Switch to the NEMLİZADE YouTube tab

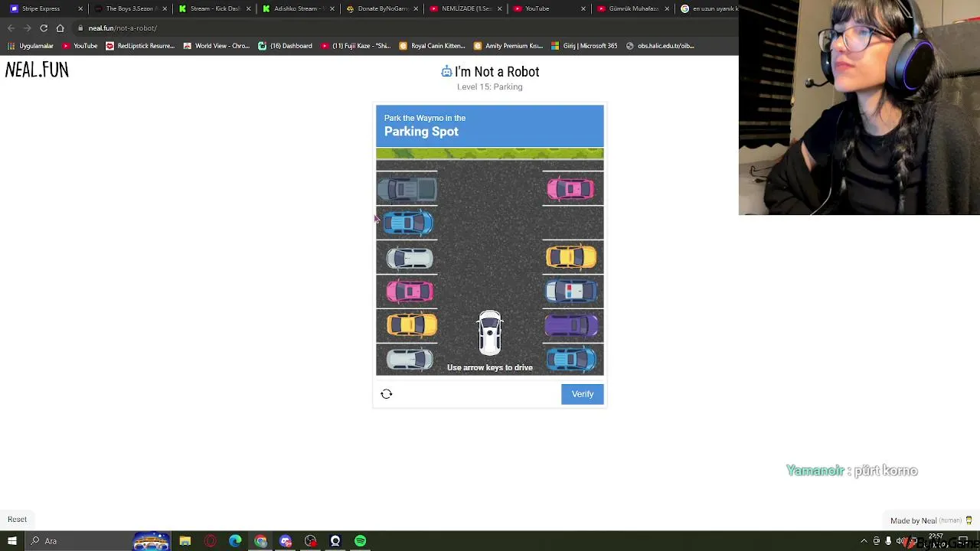[x=466, y=8]
